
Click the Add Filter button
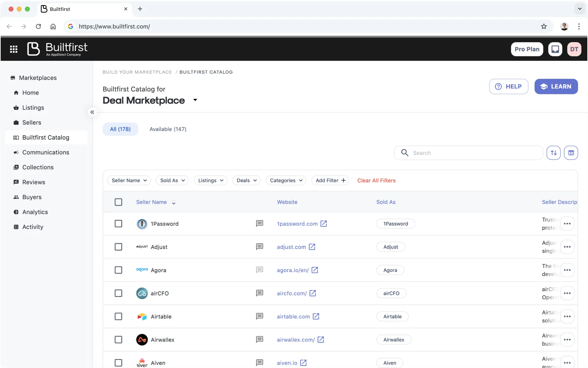point(330,180)
